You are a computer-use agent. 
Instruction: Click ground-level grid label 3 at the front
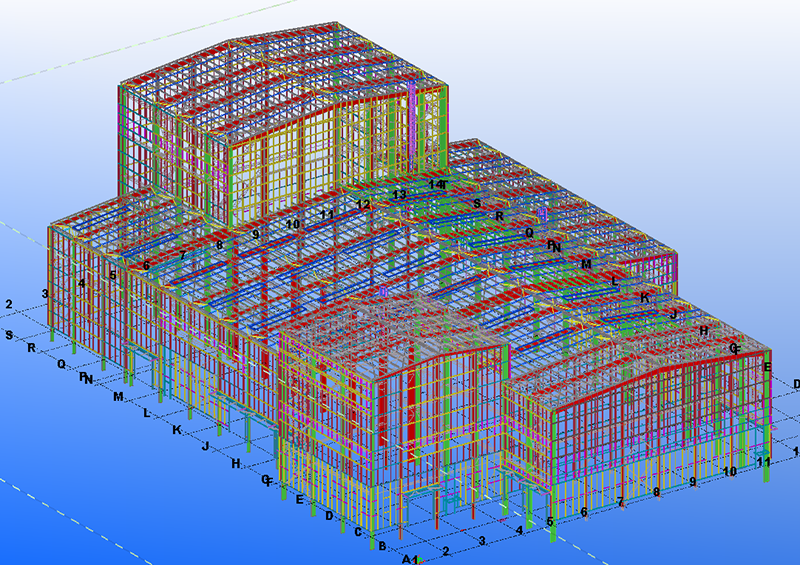pos(482,541)
